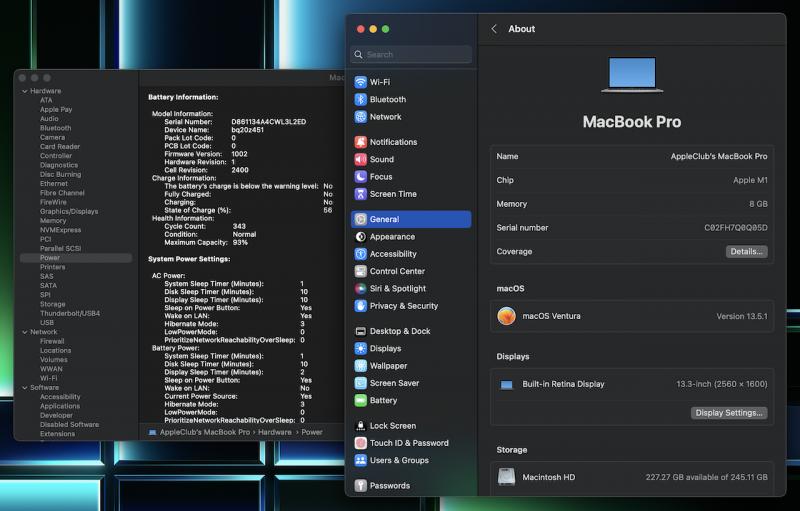Select Firewall under Network
800x511 pixels.
pyautogui.click(x=52, y=341)
